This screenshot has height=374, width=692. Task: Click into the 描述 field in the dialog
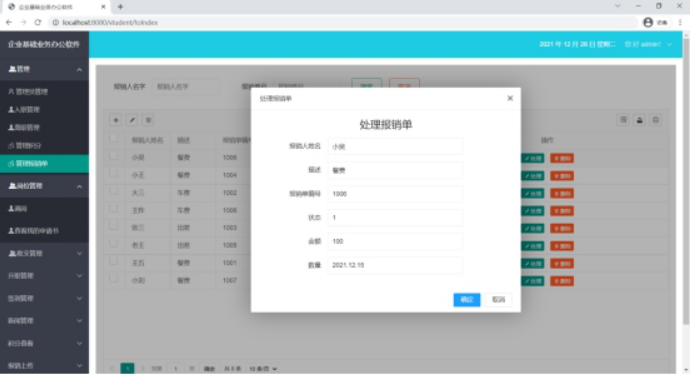click(395, 170)
